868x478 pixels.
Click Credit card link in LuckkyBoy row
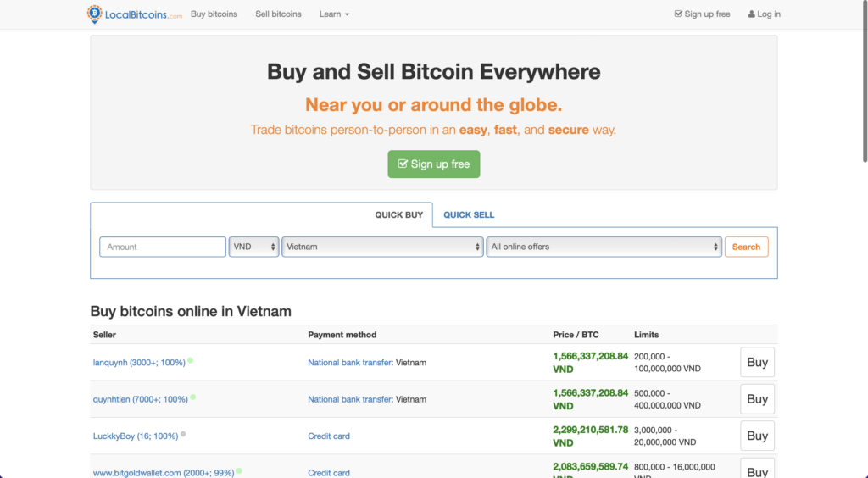329,436
